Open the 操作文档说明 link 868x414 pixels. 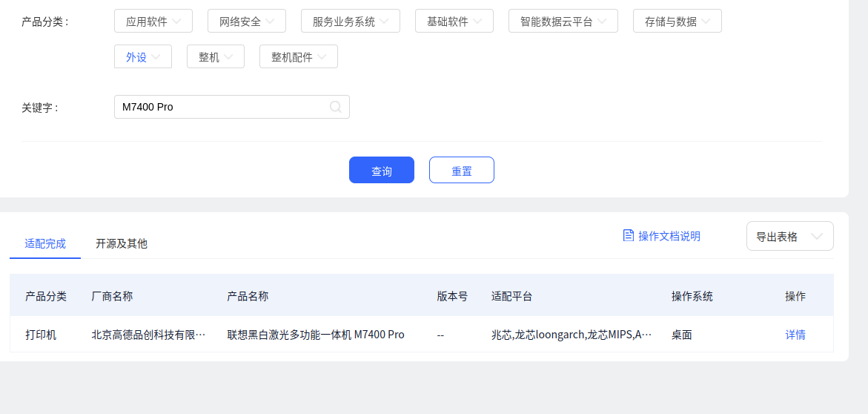tap(669, 236)
